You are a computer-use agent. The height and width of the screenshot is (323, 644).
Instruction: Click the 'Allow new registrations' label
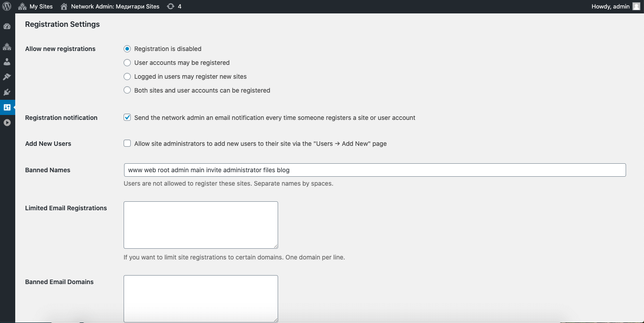pyautogui.click(x=60, y=49)
